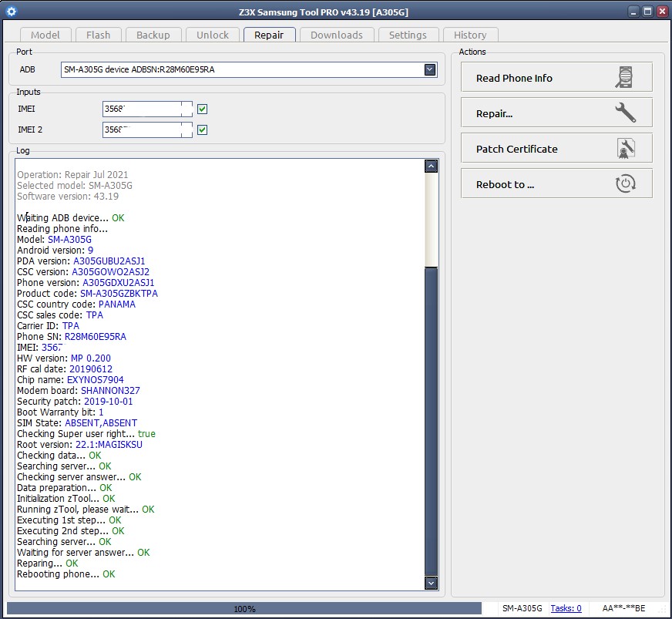This screenshot has width=672, height=619.
Task: Minimize the Z3X Samsung Tool window
Action: pos(634,12)
